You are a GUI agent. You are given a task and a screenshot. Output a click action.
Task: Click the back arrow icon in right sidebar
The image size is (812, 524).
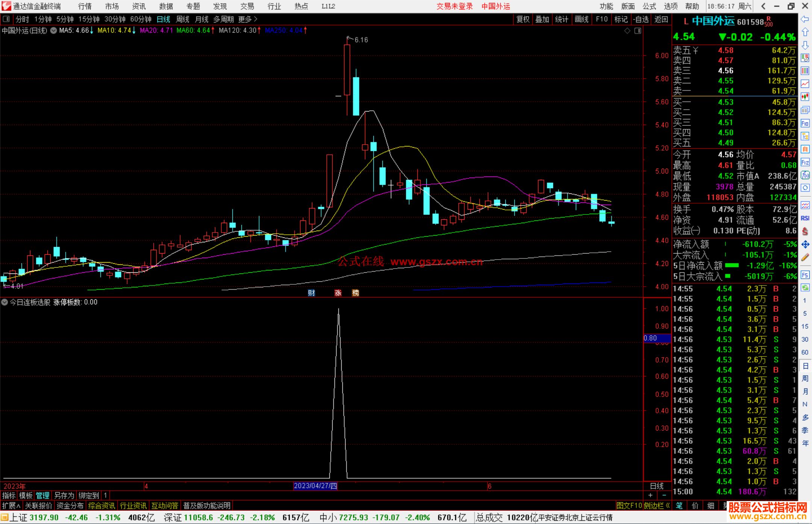(805, 19)
